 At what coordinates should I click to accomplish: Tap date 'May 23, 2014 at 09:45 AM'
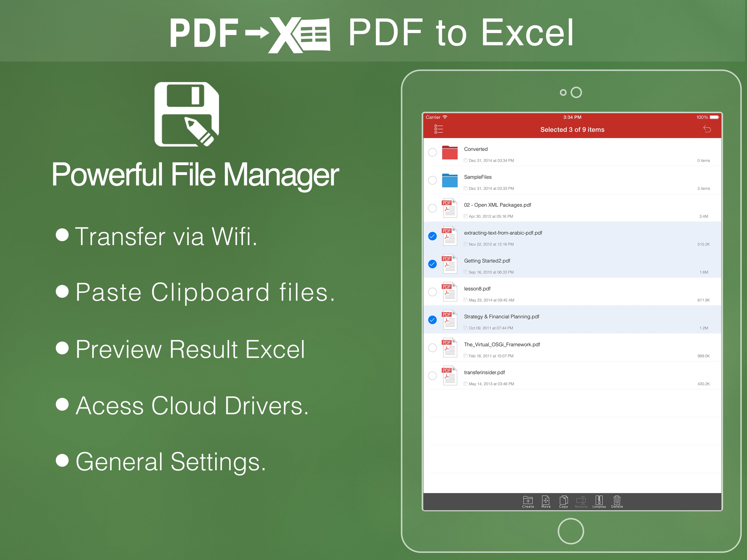(x=491, y=300)
